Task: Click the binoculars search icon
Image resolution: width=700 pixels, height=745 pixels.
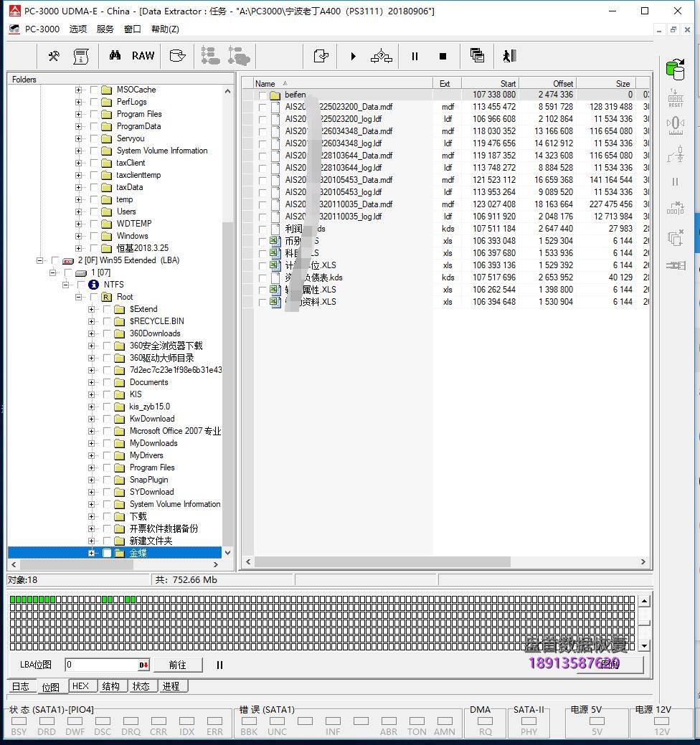Action: click(115, 56)
